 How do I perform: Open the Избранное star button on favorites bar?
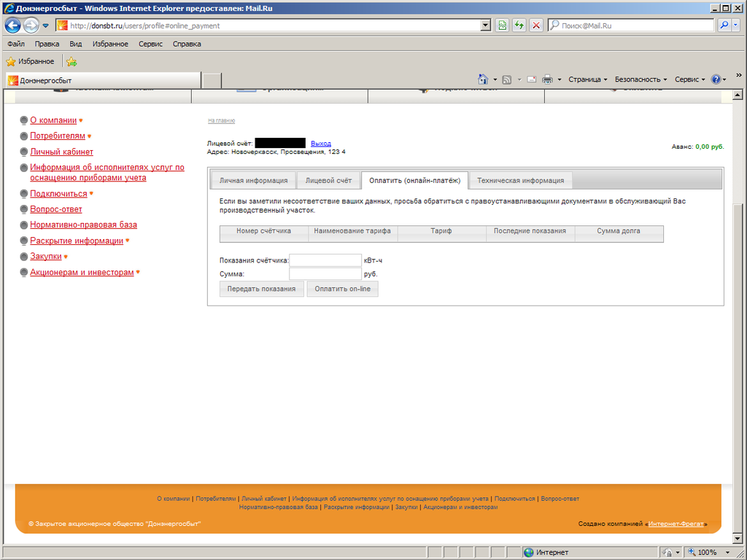click(x=31, y=61)
